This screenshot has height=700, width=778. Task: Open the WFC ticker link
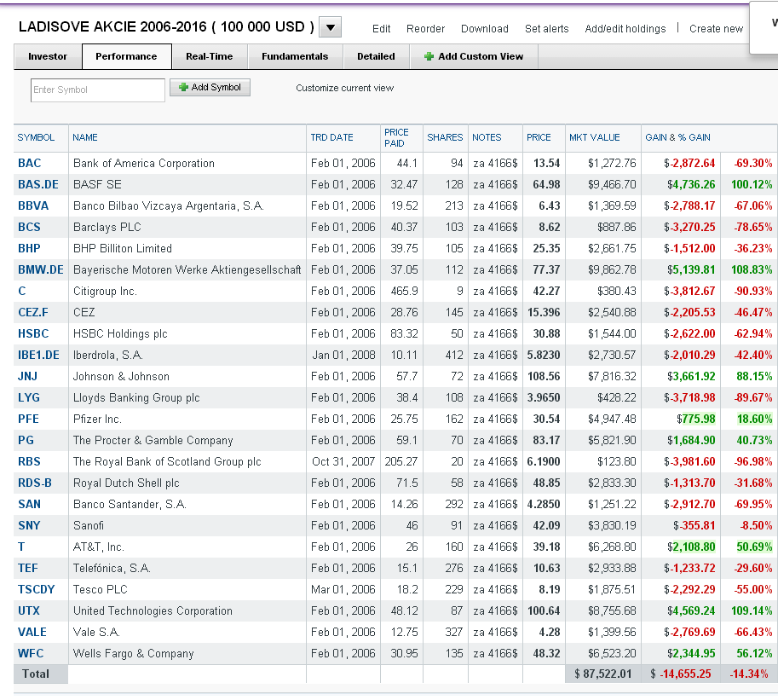point(31,654)
